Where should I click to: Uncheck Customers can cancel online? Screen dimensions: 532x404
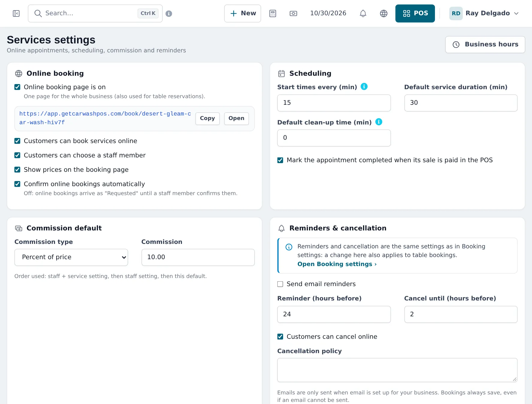pyautogui.click(x=280, y=337)
